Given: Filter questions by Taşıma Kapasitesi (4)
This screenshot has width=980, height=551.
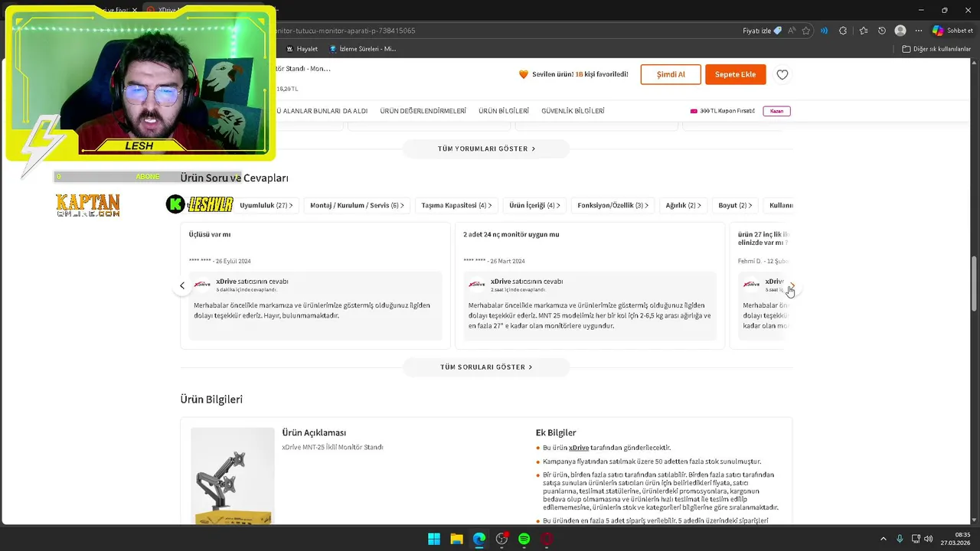Looking at the screenshot, I should [x=457, y=205].
